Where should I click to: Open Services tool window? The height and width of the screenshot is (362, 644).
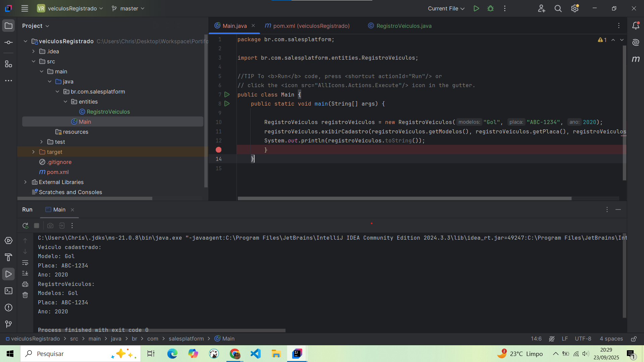[x=9, y=241]
